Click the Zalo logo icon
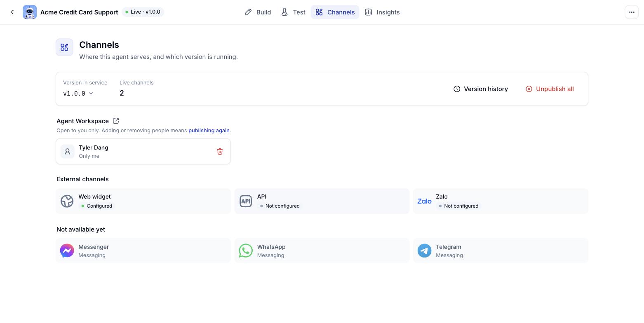644x323 pixels. (424, 201)
